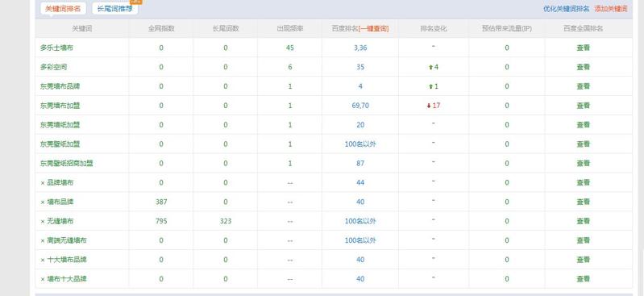Remove the 墙布品牌 keyword with its × icon
644x296 pixels.
pos(42,202)
